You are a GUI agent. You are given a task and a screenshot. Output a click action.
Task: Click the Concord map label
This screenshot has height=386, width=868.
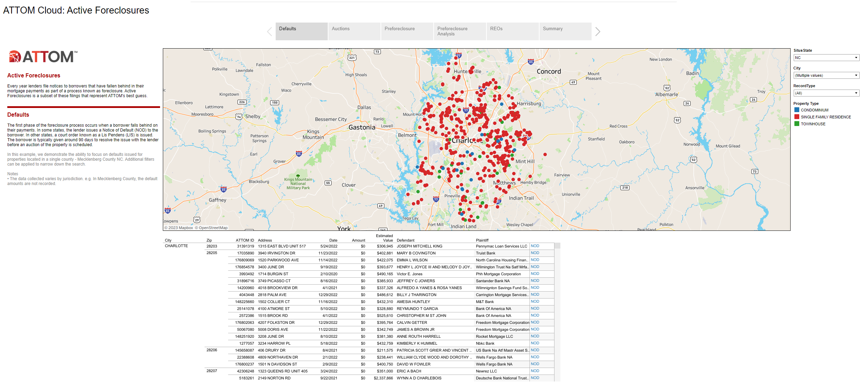tap(549, 72)
